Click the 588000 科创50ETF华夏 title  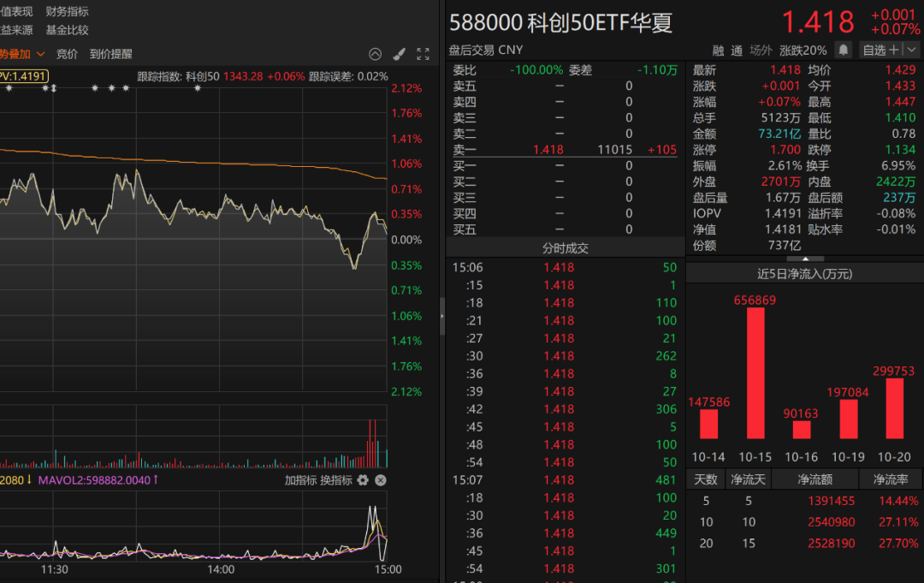(x=561, y=23)
